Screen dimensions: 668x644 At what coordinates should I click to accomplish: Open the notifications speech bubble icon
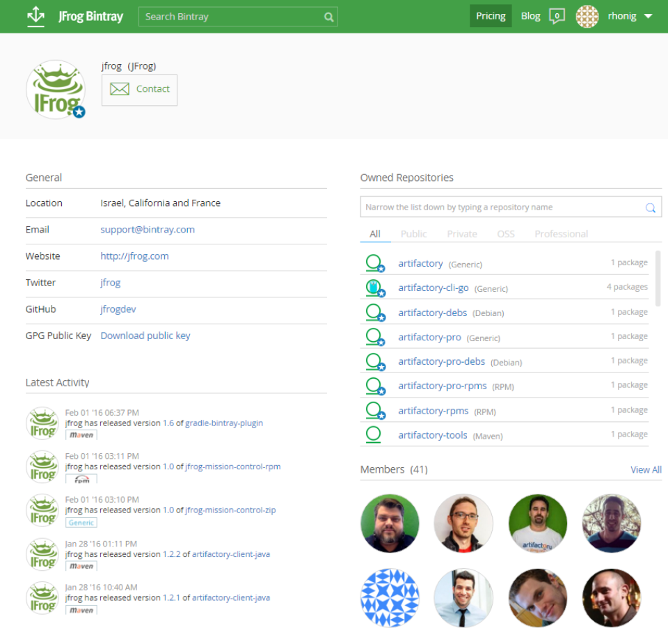coord(557,16)
